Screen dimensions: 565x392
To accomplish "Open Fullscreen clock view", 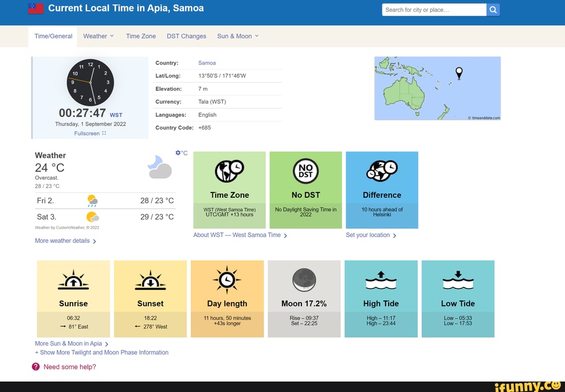I will click(x=90, y=133).
